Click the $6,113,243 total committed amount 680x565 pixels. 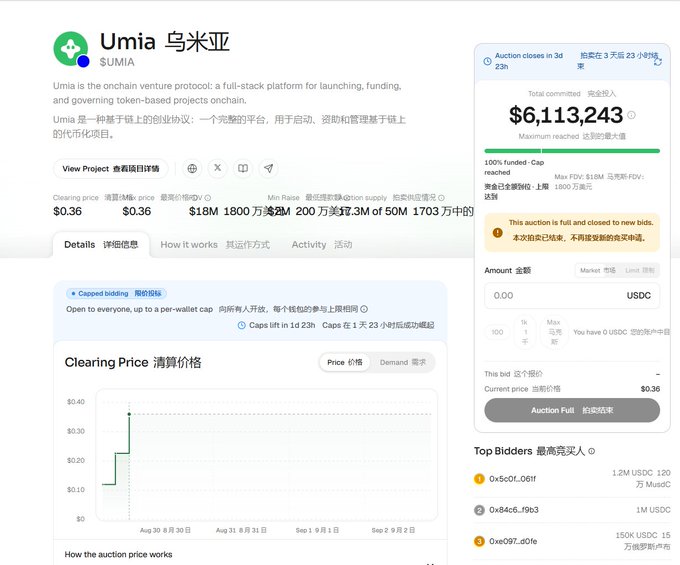tap(566, 115)
